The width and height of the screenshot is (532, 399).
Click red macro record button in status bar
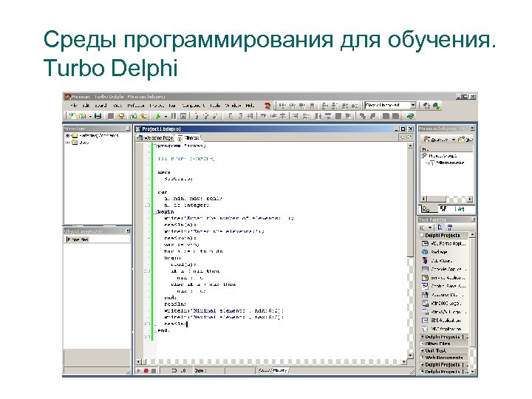point(146,371)
